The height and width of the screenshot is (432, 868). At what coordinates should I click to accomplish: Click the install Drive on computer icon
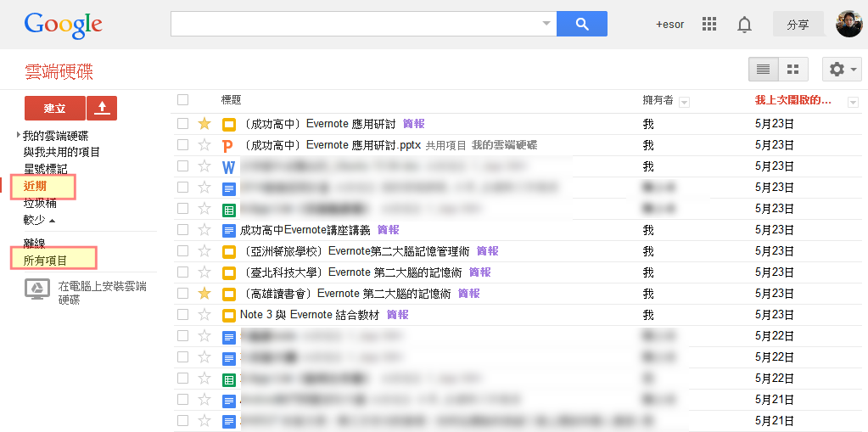(x=37, y=289)
